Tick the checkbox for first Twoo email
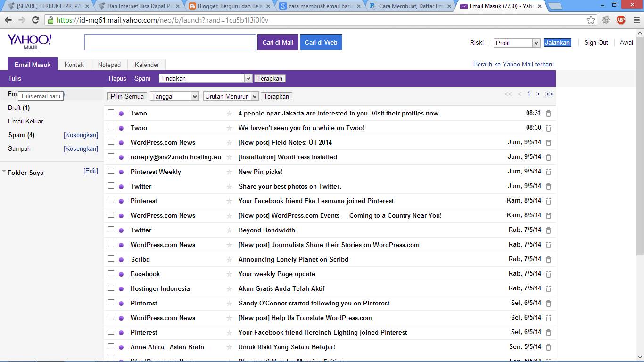The height and width of the screenshot is (362, 644). pyautogui.click(x=111, y=113)
